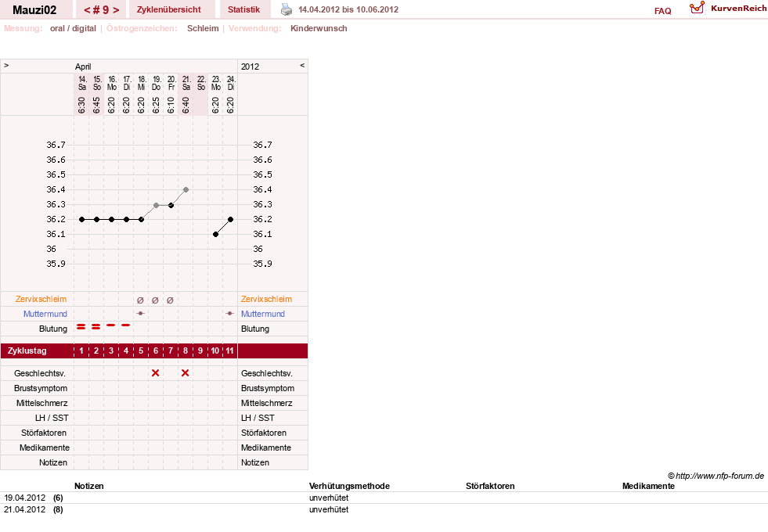Click bleeding mark on cycle day 4
The height and width of the screenshot is (532, 768).
coord(126,325)
